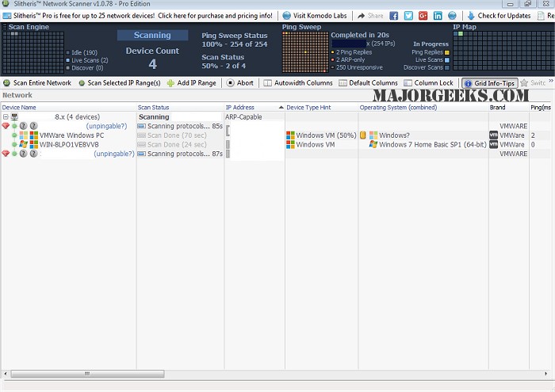Click the Facebook share icon
This screenshot has height=392, width=555.
394,16
